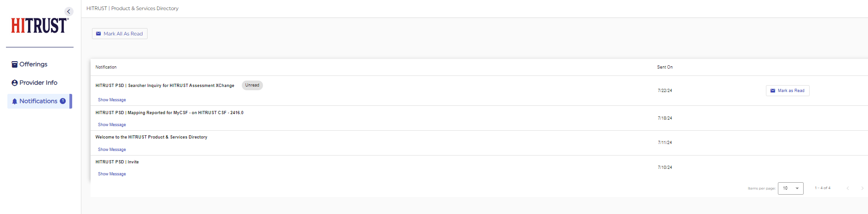868x214 pixels.
Task: Mark the 7/22/24 notification as read
Action: coord(788,91)
